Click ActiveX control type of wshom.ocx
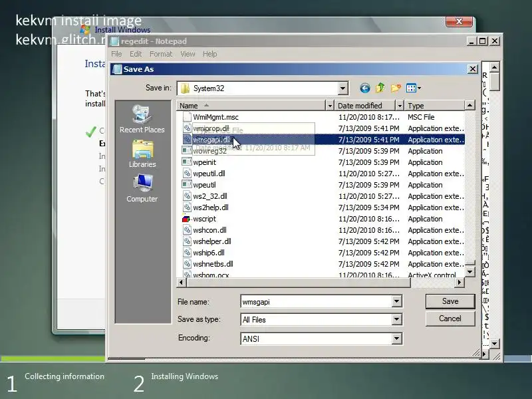Screen dimensions: 532x399 click(432, 275)
